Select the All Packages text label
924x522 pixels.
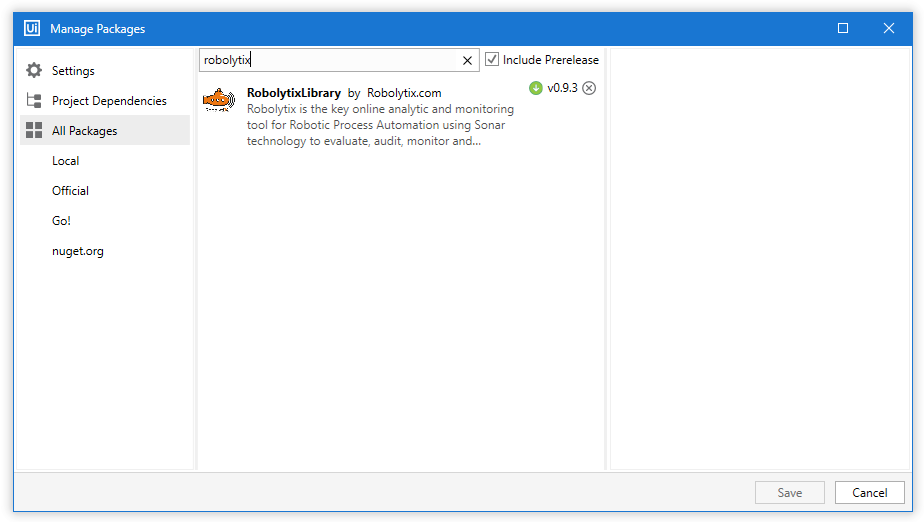[84, 131]
